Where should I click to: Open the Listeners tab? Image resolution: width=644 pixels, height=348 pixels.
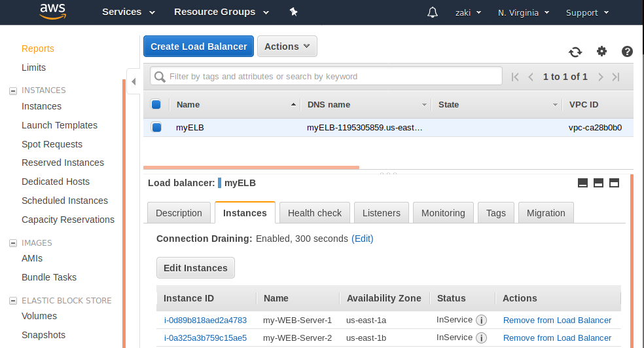pos(382,213)
